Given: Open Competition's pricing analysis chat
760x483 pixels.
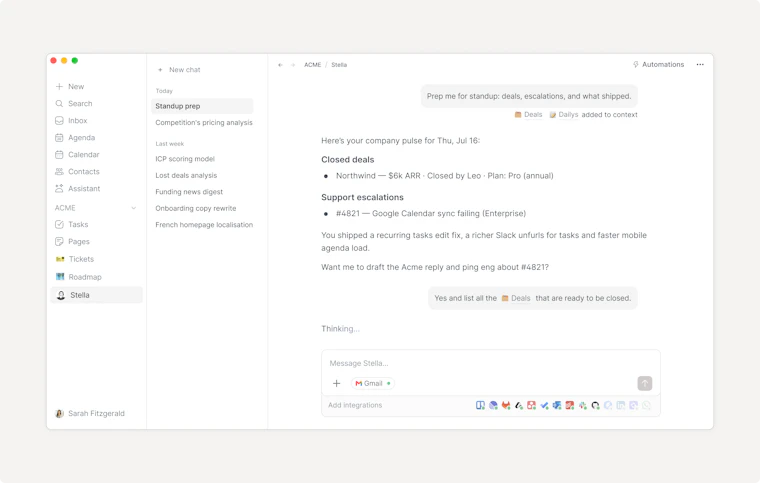Looking at the screenshot, I should (x=204, y=123).
